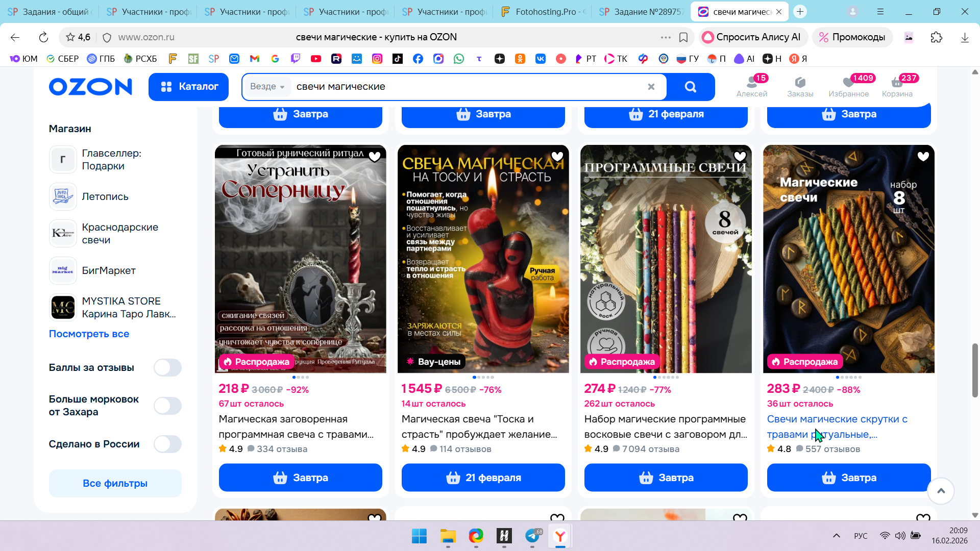Click the blue search magnifier button

pyautogui.click(x=690, y=87)
